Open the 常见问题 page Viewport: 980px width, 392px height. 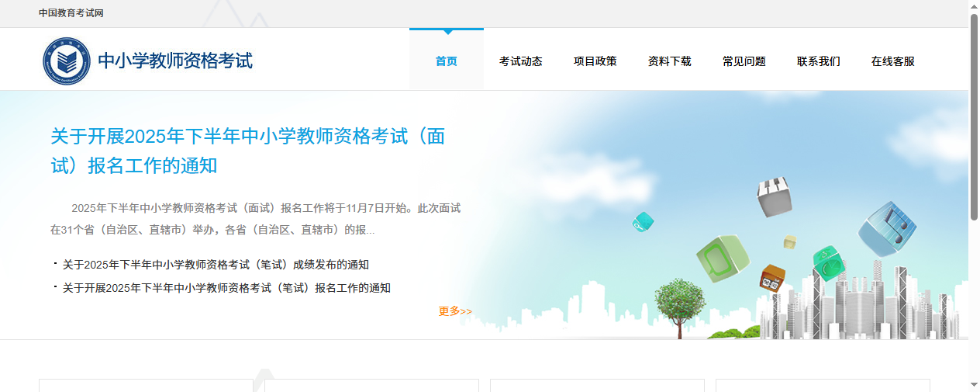pos(744,61)
